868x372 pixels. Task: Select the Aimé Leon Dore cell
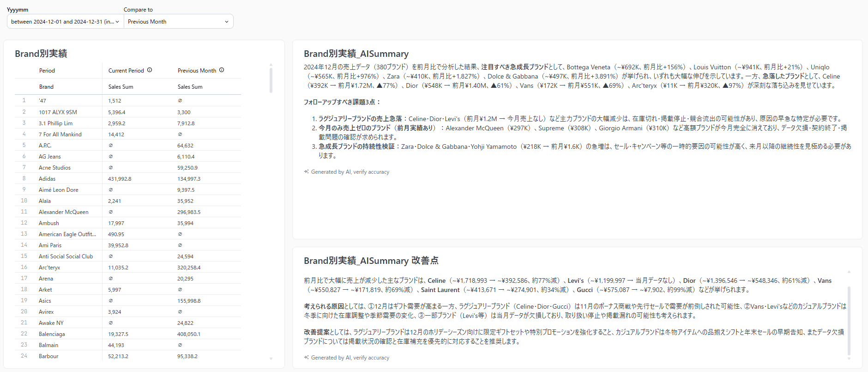(x=59, y=190)
